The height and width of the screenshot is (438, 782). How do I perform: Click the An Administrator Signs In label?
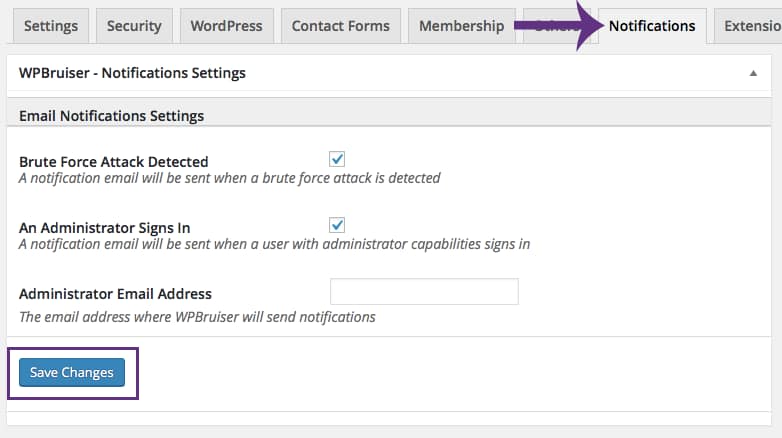point(105,228)
